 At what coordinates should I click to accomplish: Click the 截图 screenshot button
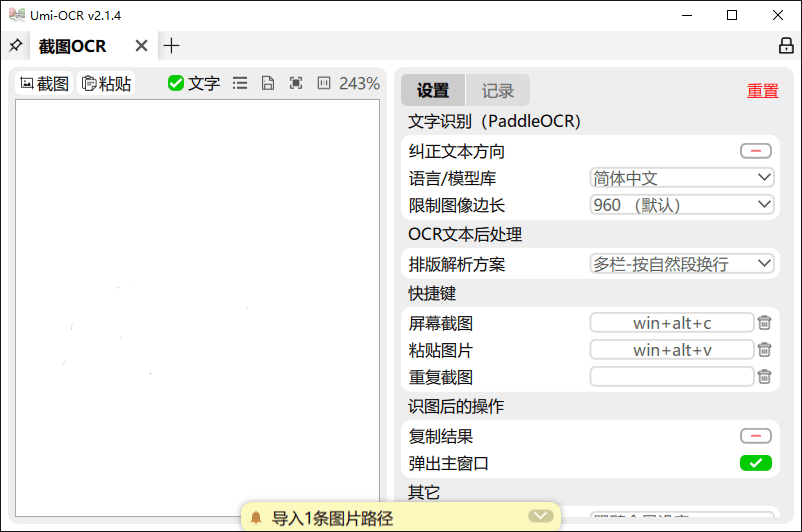pyautogui.click(x=44, y=83)
